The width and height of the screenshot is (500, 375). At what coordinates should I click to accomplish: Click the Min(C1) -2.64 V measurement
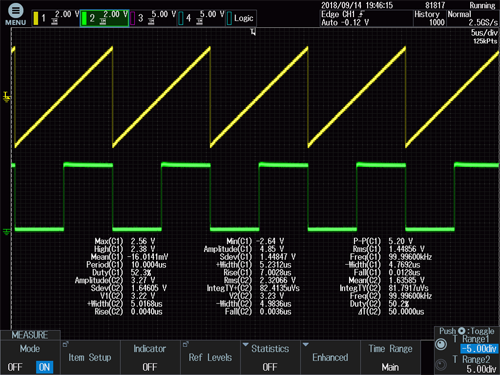[255, 241]
